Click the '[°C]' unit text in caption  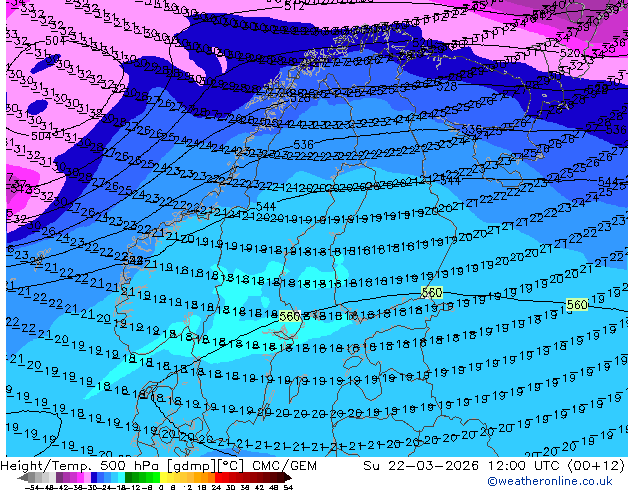[230, 466]
